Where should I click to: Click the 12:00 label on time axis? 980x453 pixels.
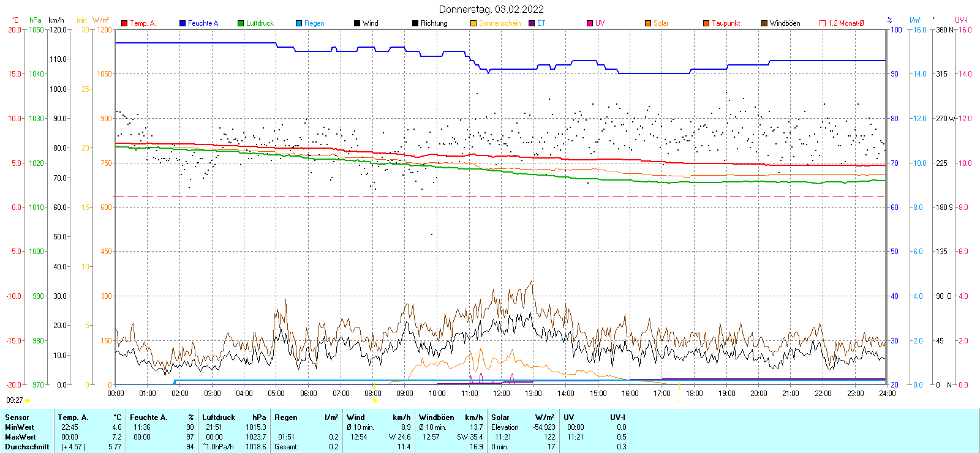point(502,394)
